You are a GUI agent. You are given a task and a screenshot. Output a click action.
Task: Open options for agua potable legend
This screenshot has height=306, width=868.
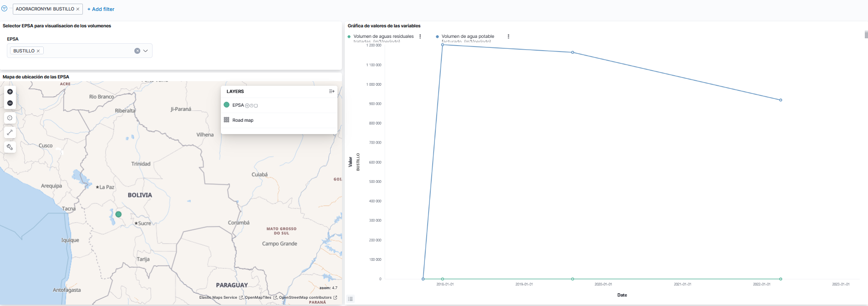tap(508, 36)
